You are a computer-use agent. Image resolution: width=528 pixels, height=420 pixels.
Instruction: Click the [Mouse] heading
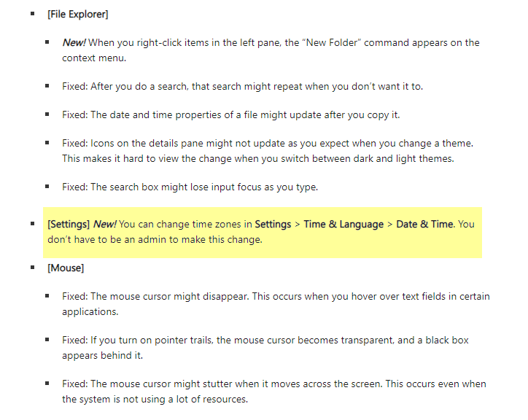(x=66, y=268)
